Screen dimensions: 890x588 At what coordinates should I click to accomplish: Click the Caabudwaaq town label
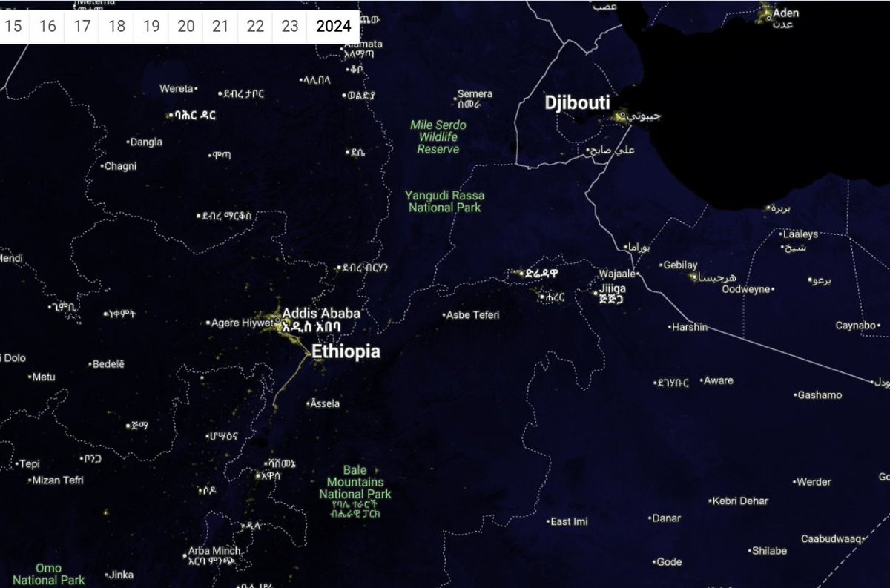(831, 539)
